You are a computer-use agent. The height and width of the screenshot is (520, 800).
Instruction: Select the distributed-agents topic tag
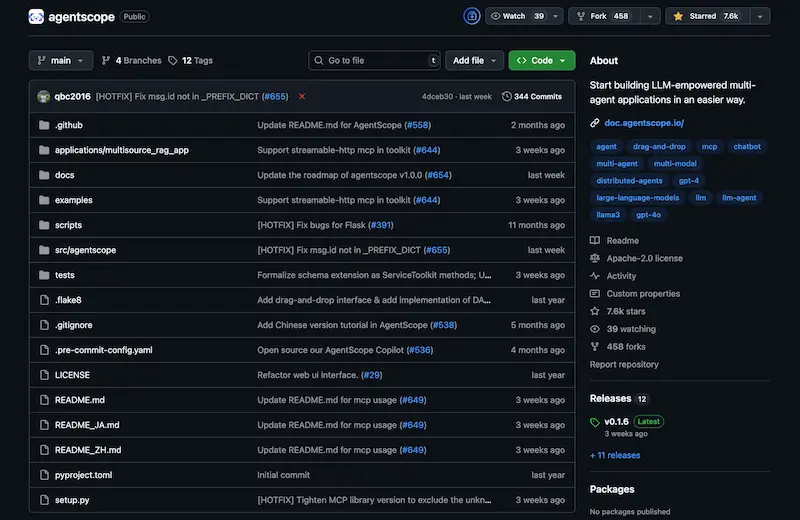click(x=629, y=181)
